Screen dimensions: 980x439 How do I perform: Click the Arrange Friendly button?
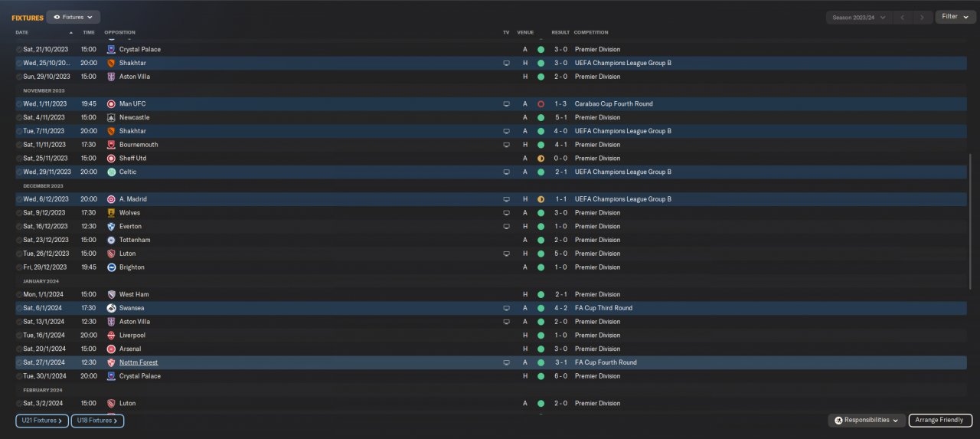point(940,421)
